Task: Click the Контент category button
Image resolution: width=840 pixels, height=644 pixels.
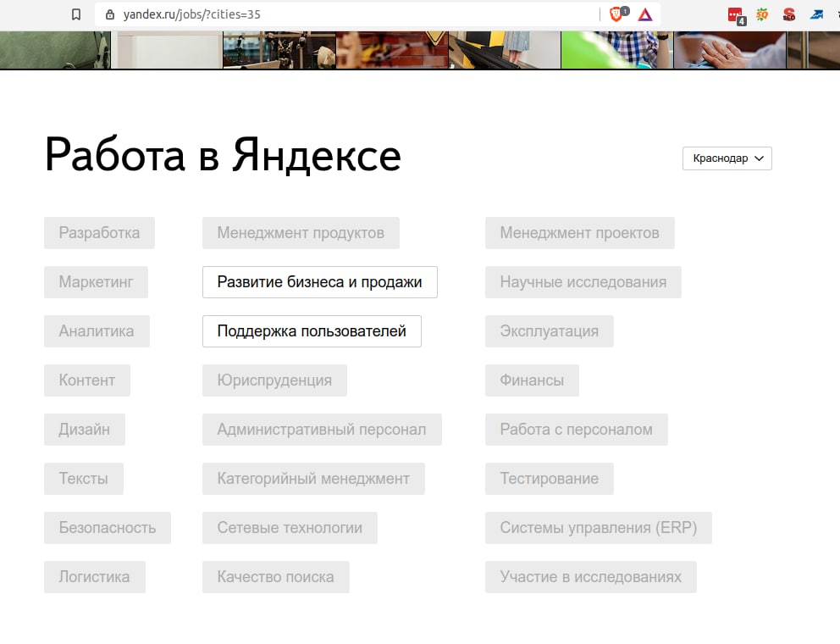Action: coord(86,380)
